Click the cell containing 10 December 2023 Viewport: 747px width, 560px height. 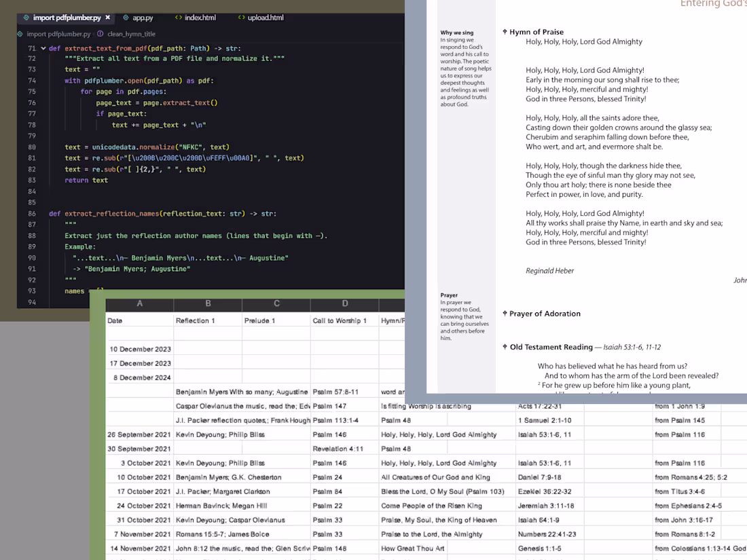coord(139,348)
